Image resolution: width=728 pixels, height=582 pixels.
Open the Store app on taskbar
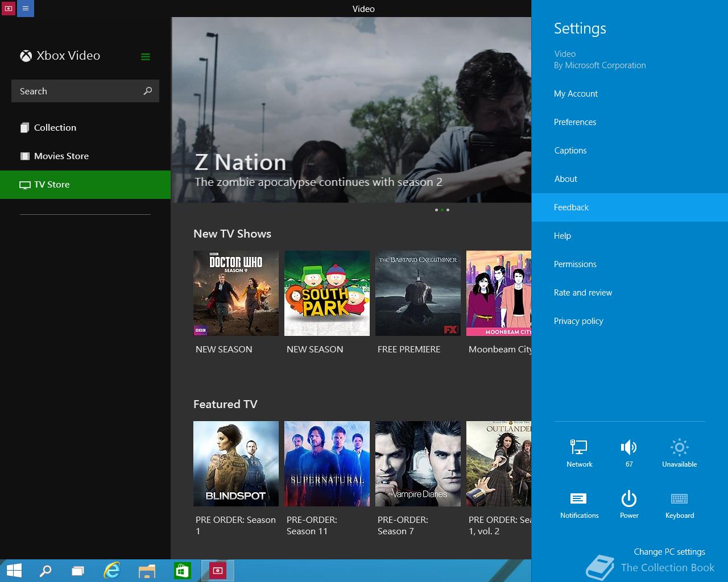pos(182,571)
